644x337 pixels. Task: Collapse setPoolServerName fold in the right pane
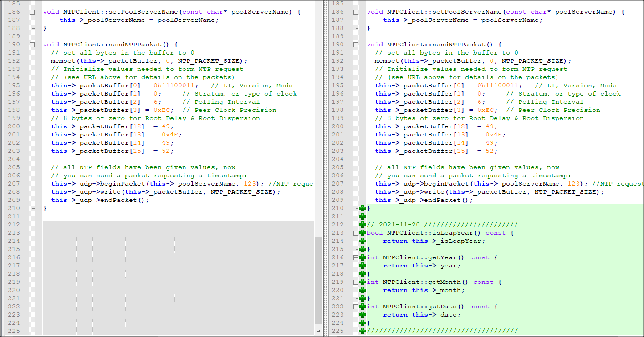click(x=356, y=12)
